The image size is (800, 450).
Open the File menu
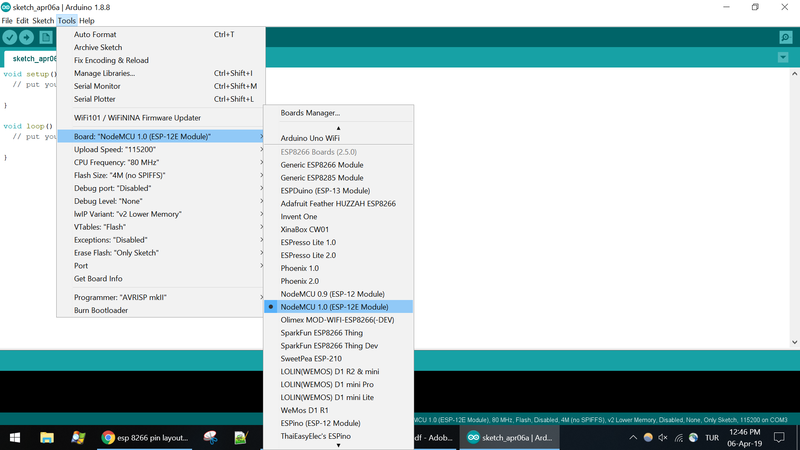click(x=7, y=21)
